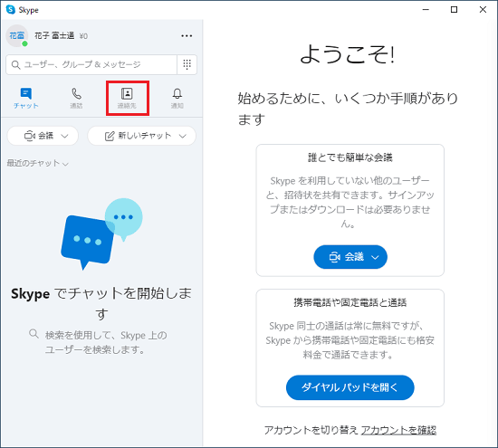
Task: Click the ¥0 Skype credit balance
Action: click(83, 36)
